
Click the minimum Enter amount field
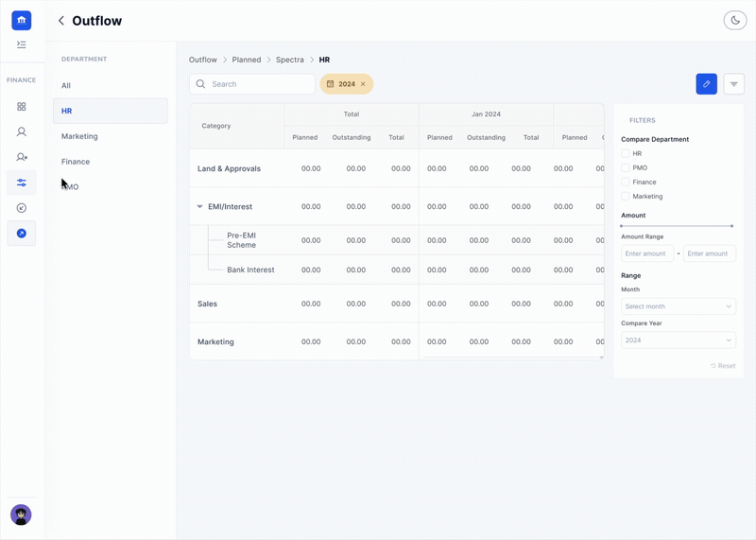point(647,253)
